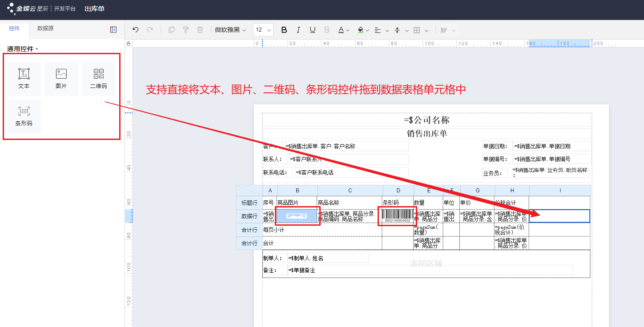Switch to the 数据源 tab
This screenshot has height=327, width=644.
pos(45,28)
